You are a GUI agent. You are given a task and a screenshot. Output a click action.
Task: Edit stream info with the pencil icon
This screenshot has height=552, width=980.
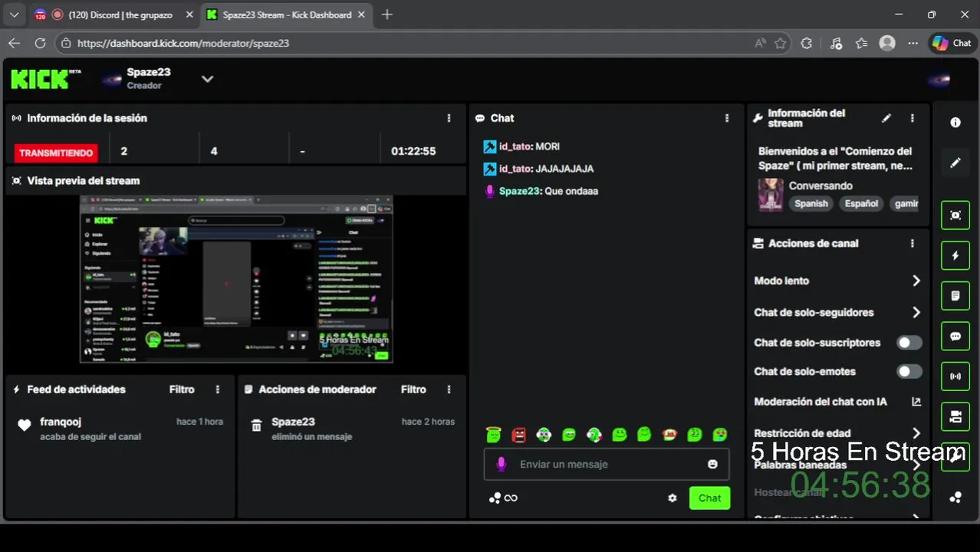(x=886, y=118)
